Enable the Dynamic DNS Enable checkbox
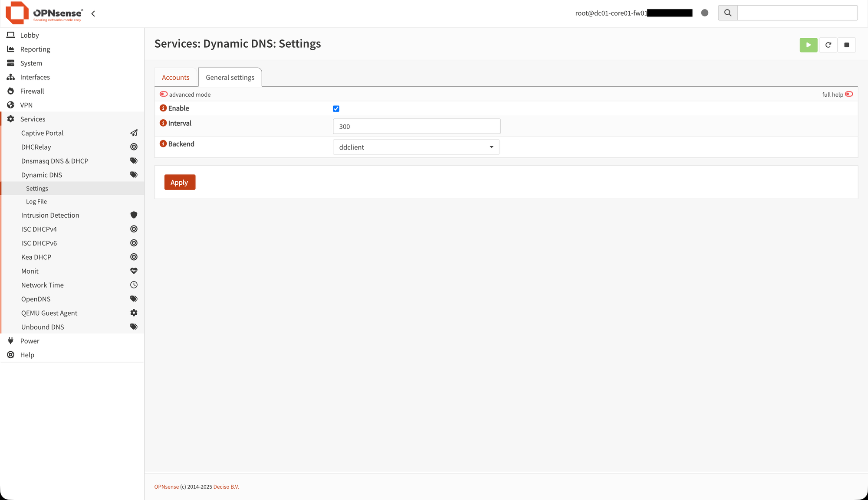 click(x=336, y=108)
